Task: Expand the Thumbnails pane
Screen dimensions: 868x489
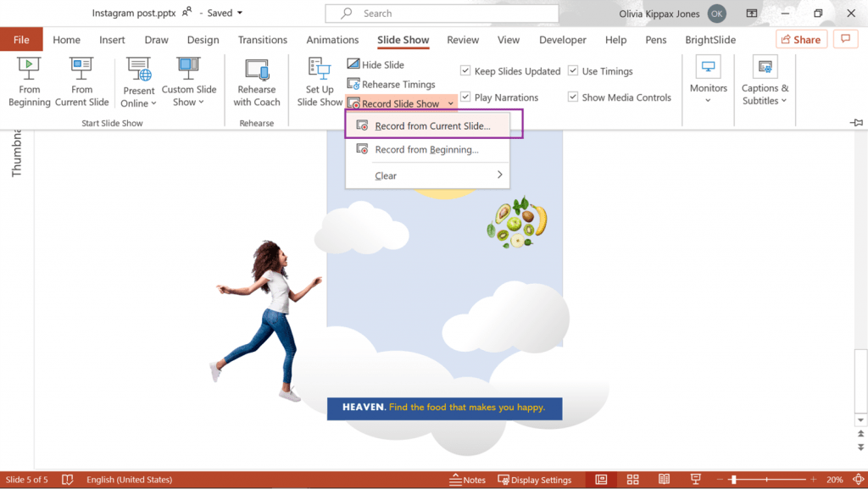Action: point(16,153)
